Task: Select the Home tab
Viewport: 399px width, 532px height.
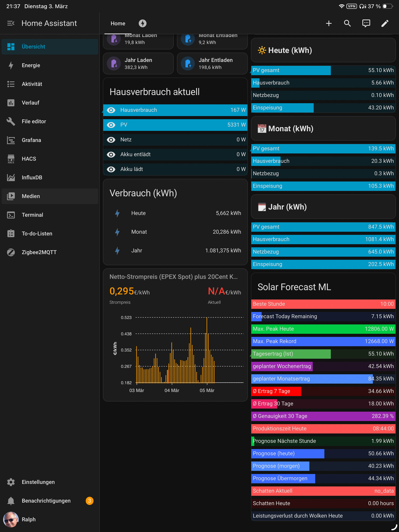Action: pyautogui.click(x=118, y=23)
